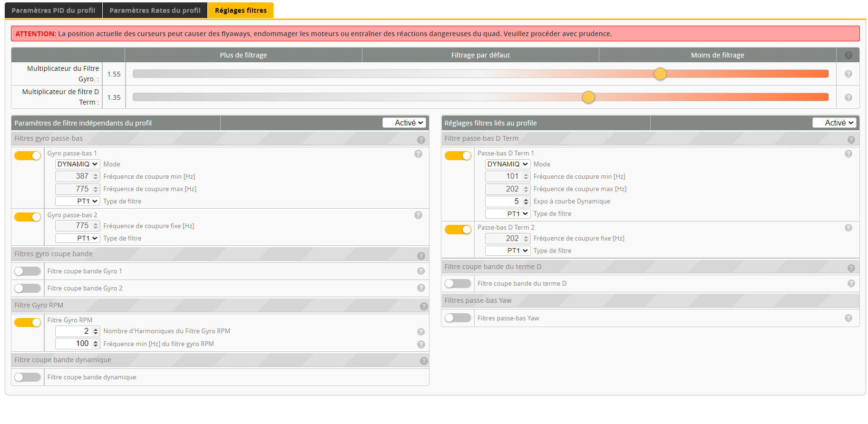Image resolution: width=868 pixels, height=424 pixels.
Task: Disable Passe-bas D Term 1 switch
Action: [x=458, y=155]
